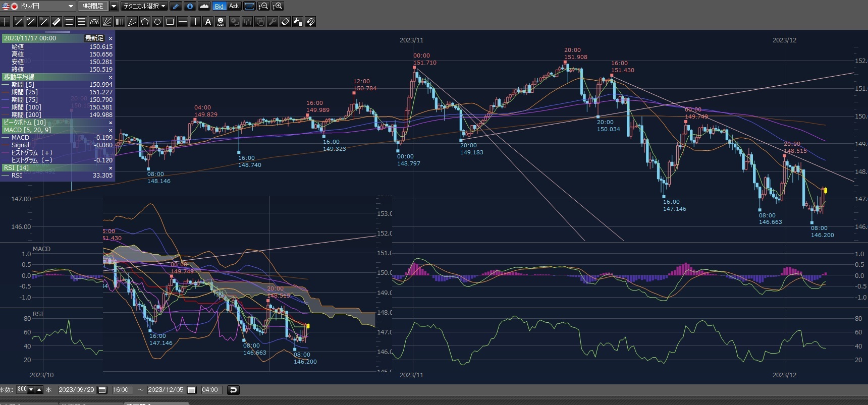The image size is (868, 405).
Task: Select the text annotation 'A' tool
Action: (208, 22)
